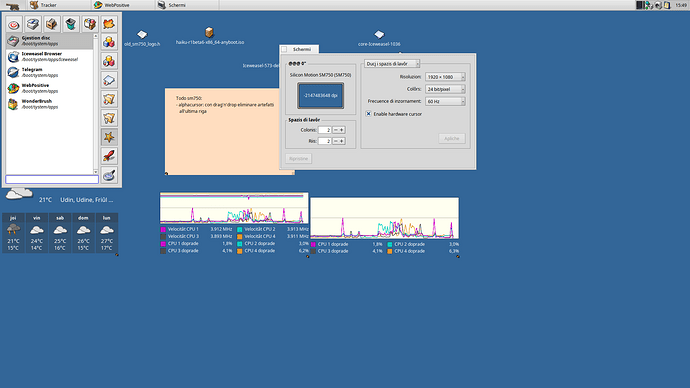Click the launcher list scrollbar down arrow
Viewport: 690px width, 388px height.
(x=96, y=172)
